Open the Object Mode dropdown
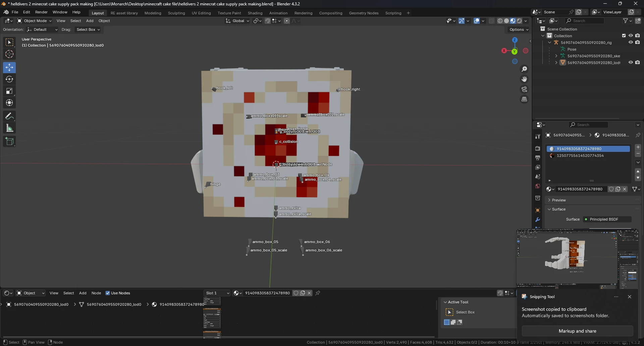This screenshot has width=644, height=346. (x=35, y=21)
